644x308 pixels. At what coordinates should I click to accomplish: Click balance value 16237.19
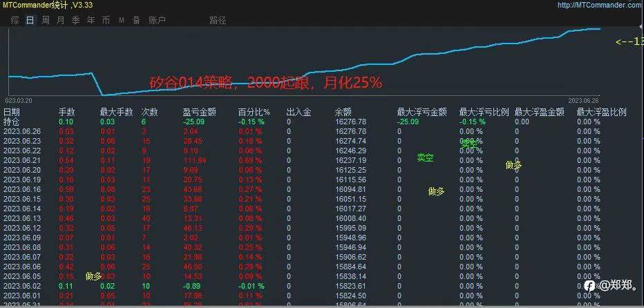click(x=350, y=161)
